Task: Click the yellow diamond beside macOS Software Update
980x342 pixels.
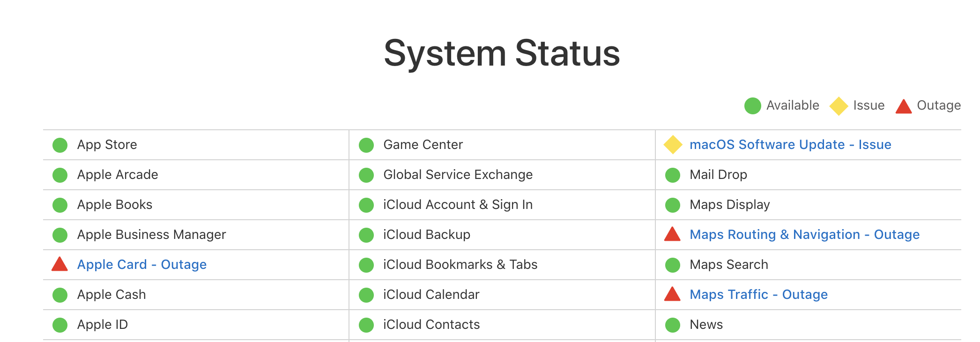Action: tap(673, 145)
